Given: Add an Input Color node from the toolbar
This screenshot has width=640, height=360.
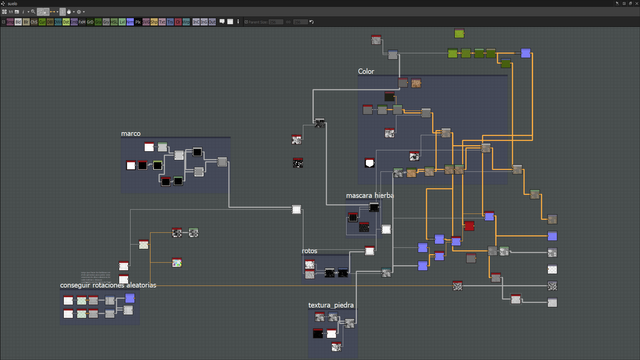Looking at the screenshot, I should tap(196, 22).
